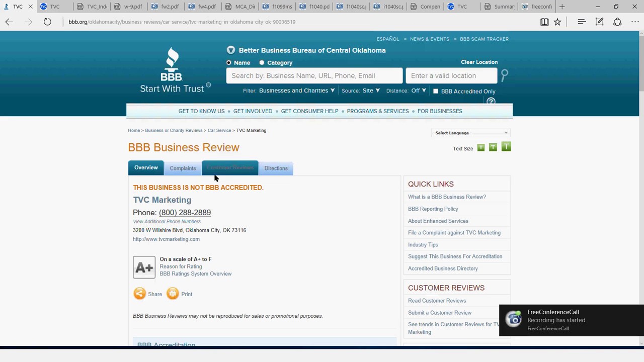
Task: Click Read Customer Reviews link
Action: click(437, 301)
